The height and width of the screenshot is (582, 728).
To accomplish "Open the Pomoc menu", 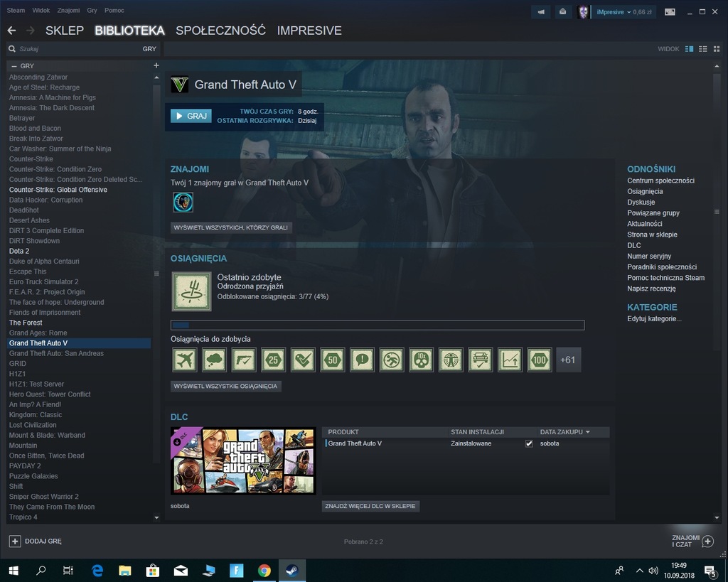I will (x=114, y=10).
